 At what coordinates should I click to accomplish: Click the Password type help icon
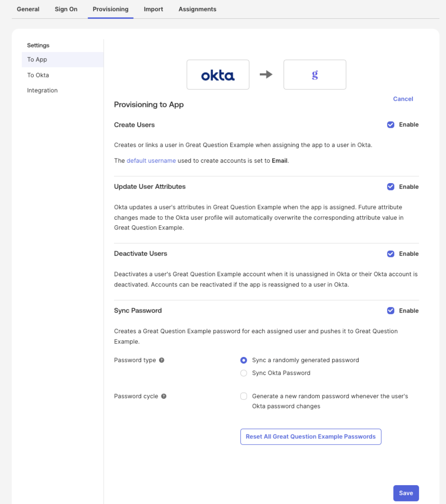[x=162, y=360]
